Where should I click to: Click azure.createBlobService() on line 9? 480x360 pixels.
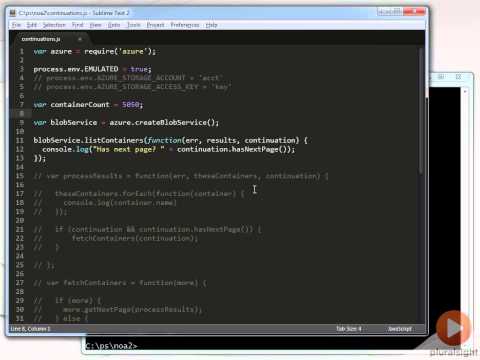162,122
